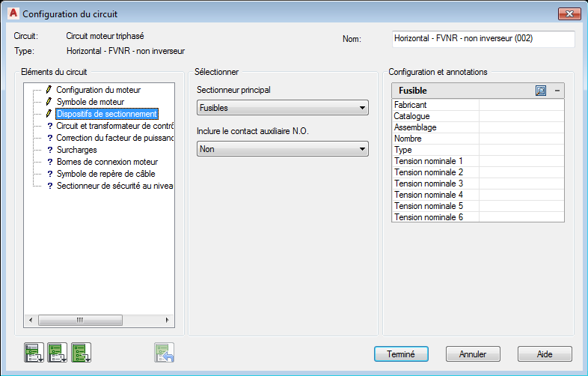588x376 pixels.
Task: Click the third green insert-circuit icon at bottom left
Action: [x=81, y=352]
